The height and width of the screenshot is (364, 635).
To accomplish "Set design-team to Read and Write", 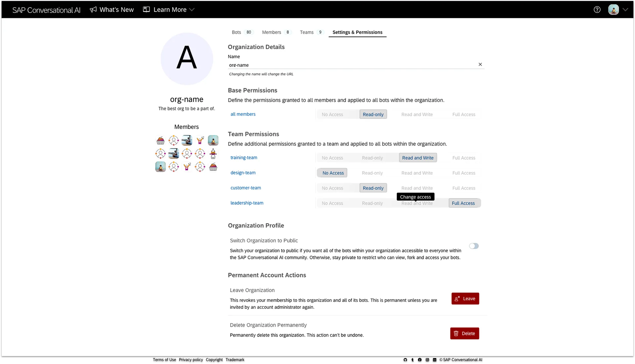I will pos(417,173).
